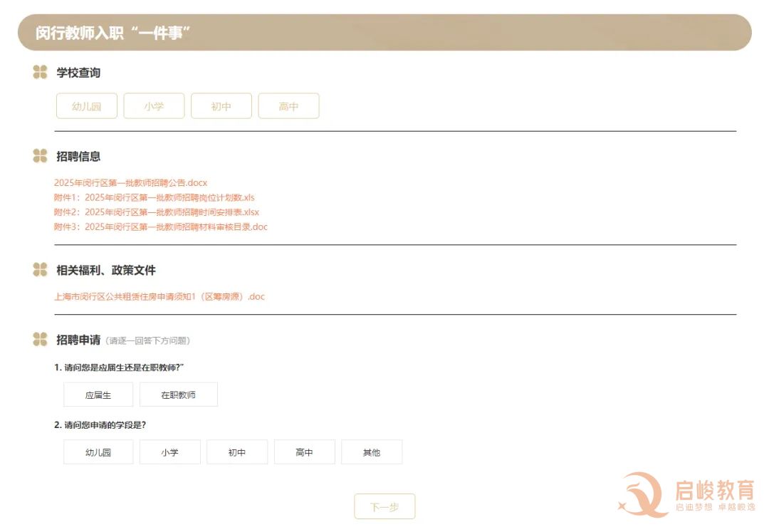Click the 下一步 button
Image resolution: width=769 pixels, height=532 pixels.
tap(384, 506)
